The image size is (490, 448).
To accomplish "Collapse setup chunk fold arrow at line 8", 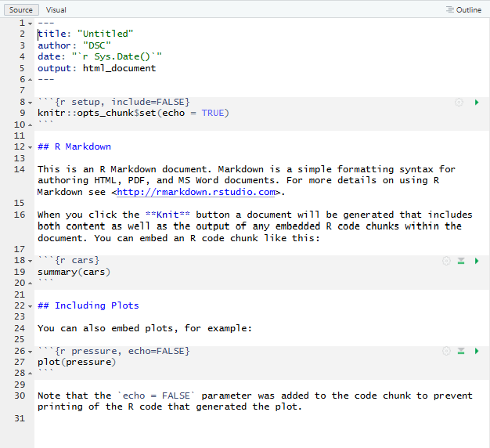I will pyautogui.click(x=30, y=103).
